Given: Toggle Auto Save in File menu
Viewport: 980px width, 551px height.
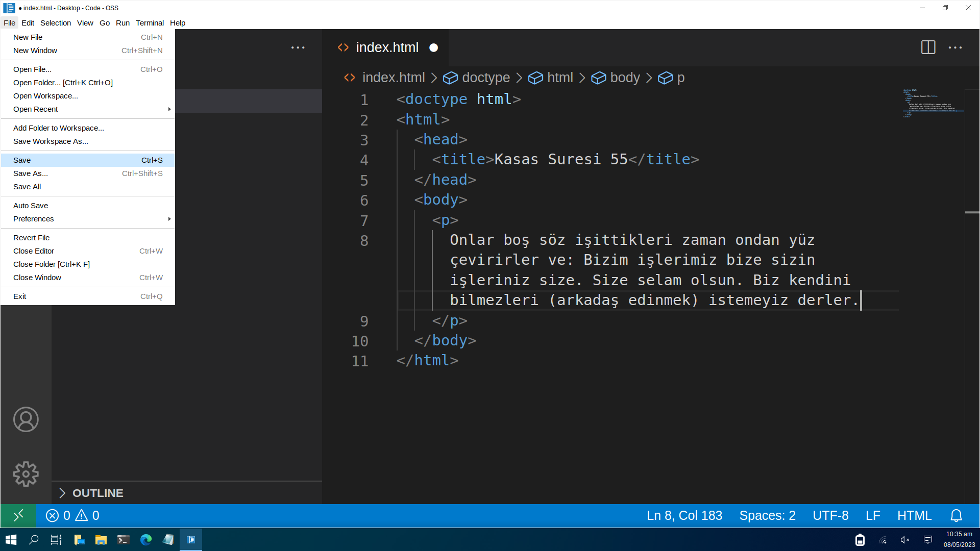Looking at the screenshot, I should [x=31, y=206].
